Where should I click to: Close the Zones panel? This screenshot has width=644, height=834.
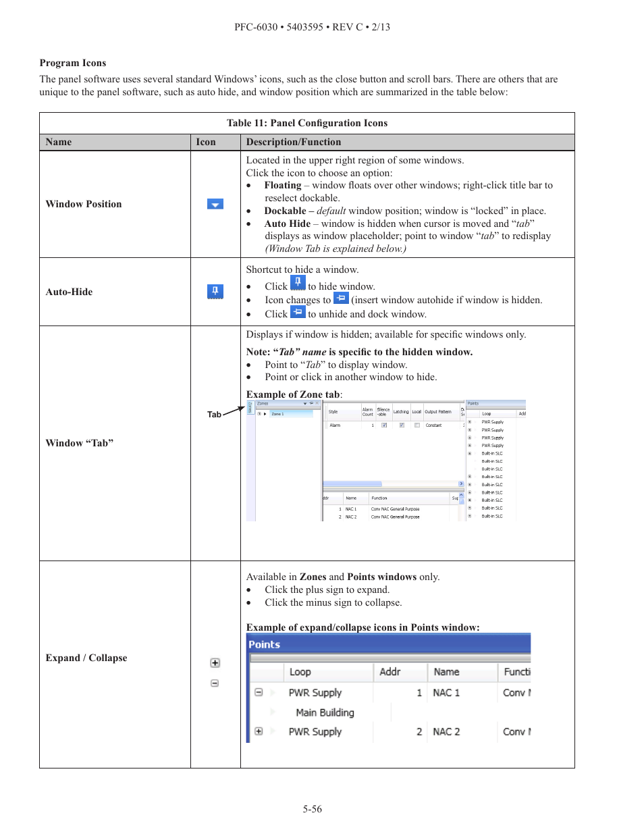coord(317,403)
